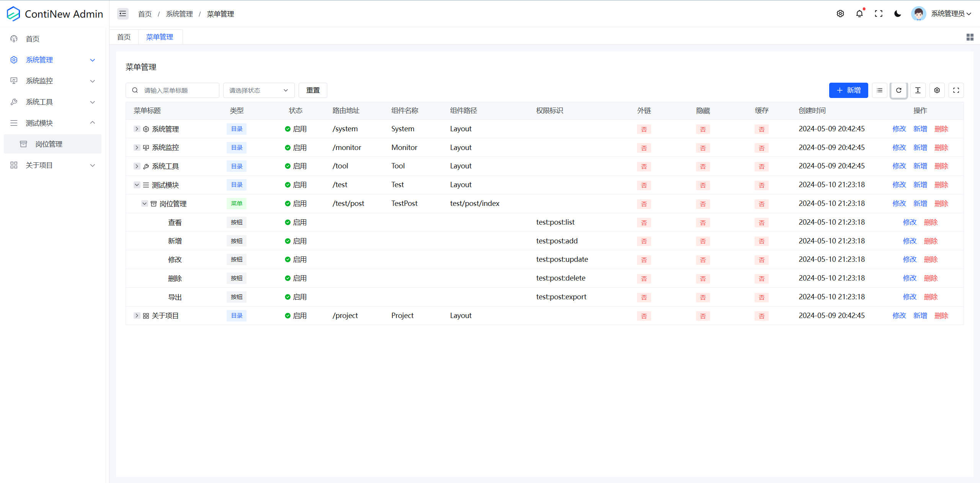This screenshot has height=483, width=980.
Task: Expand 系统工具 sidebar menu chevron
Action: click(92, 102)
